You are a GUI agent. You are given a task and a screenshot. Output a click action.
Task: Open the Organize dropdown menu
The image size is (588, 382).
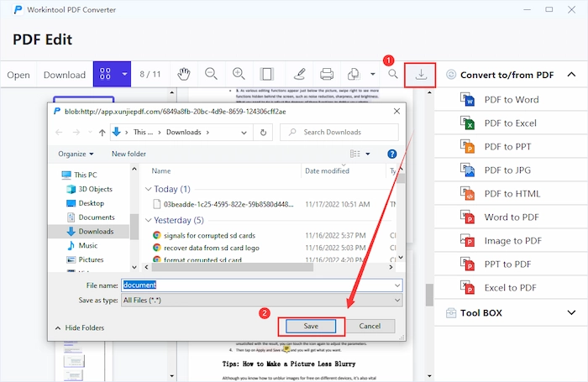[x=76, y=154]
